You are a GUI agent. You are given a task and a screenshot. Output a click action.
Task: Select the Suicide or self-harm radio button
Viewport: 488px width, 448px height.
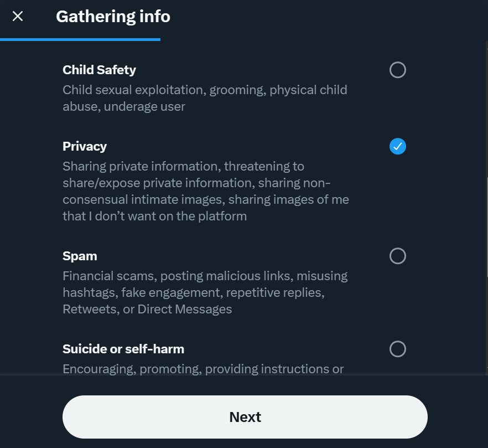[397, 349]
